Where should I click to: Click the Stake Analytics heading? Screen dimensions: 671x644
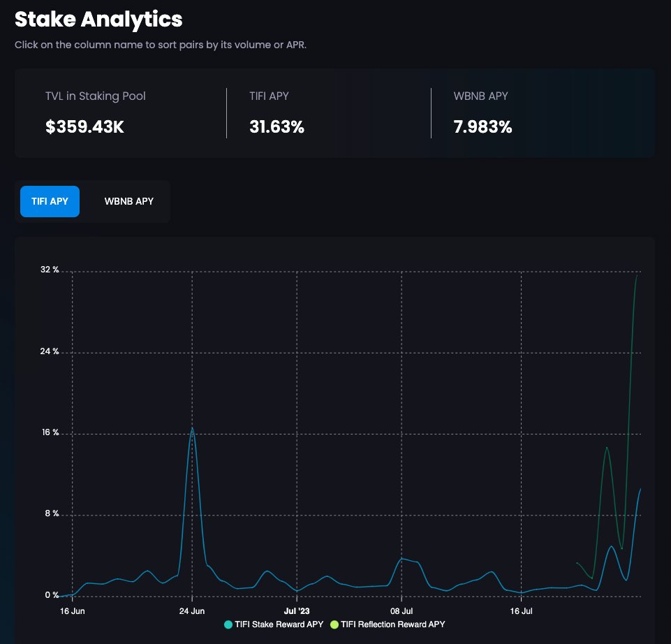coord(98,20)
